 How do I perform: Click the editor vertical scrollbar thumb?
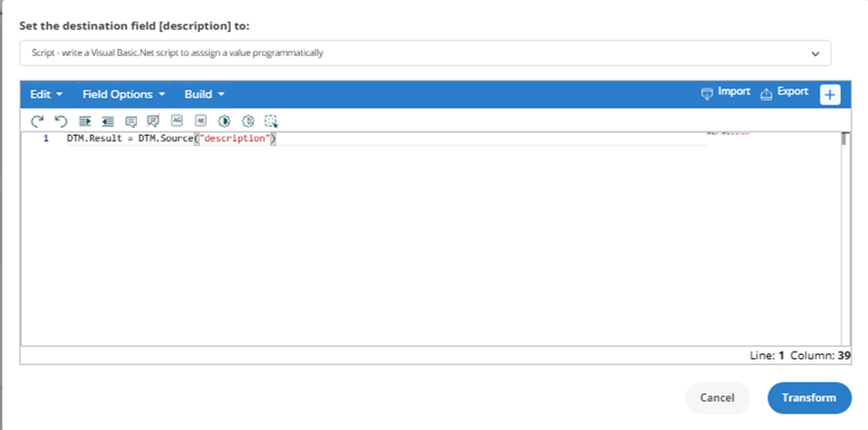click(x=844, y=139)
